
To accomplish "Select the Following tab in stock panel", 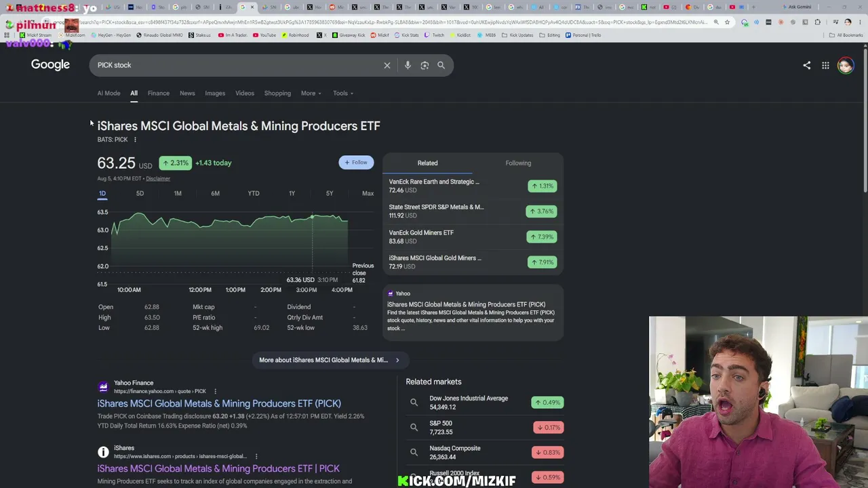I will coord(518,163).
